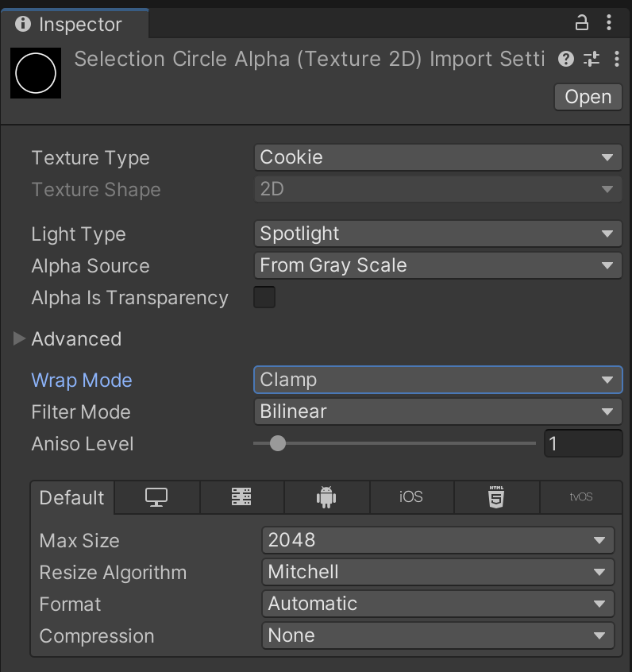Screen dimensions: 632x672
Task: Select the Dedicated Server platform tab
Action: pyautogui.click(x=241, y=497)
